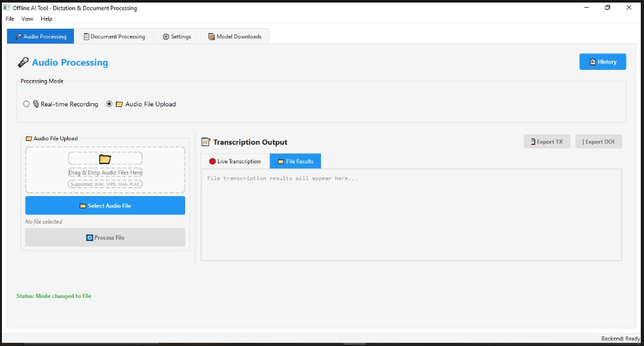644x346 pixels.
Task: Switch to the Audio Processing tab
Action: click(40, 37)
